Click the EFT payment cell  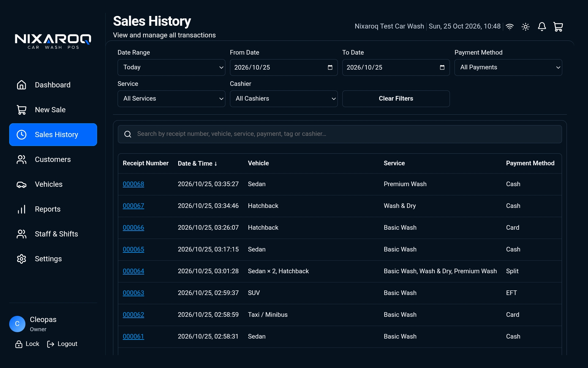click(511, 293)
